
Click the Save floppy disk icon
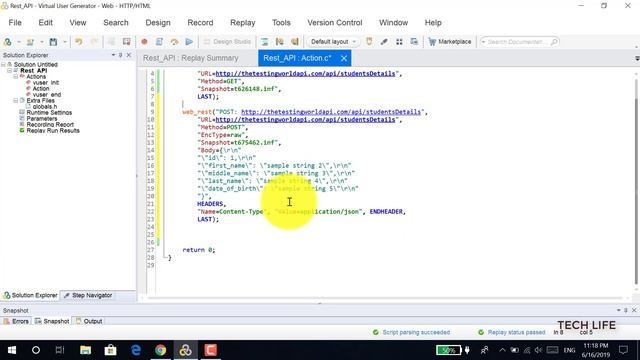(x=53, y=42)
